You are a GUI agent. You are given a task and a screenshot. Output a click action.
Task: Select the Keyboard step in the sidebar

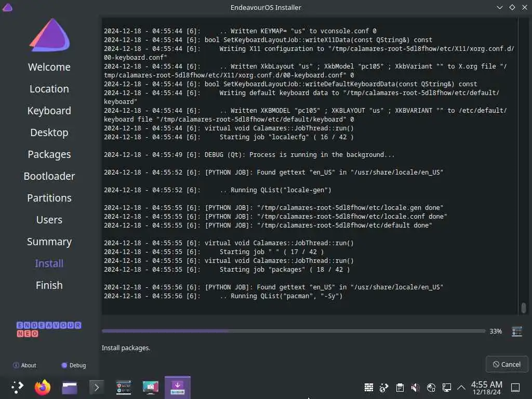click(x=49, y=111)
